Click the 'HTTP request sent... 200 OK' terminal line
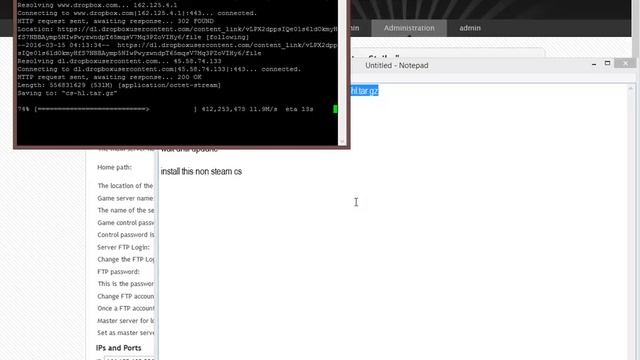Screen dimensions: 640x360 click(109, 77)
